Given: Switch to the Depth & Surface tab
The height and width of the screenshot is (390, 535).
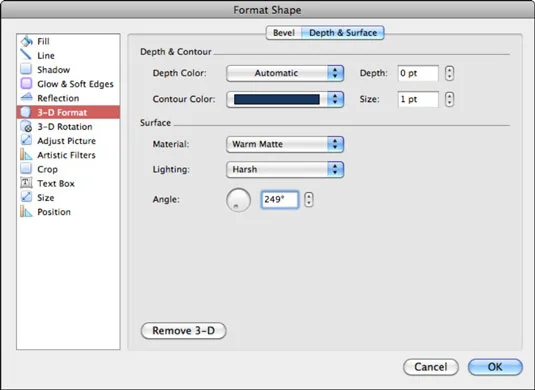Looking at the screenshot, I should [343, 33].
